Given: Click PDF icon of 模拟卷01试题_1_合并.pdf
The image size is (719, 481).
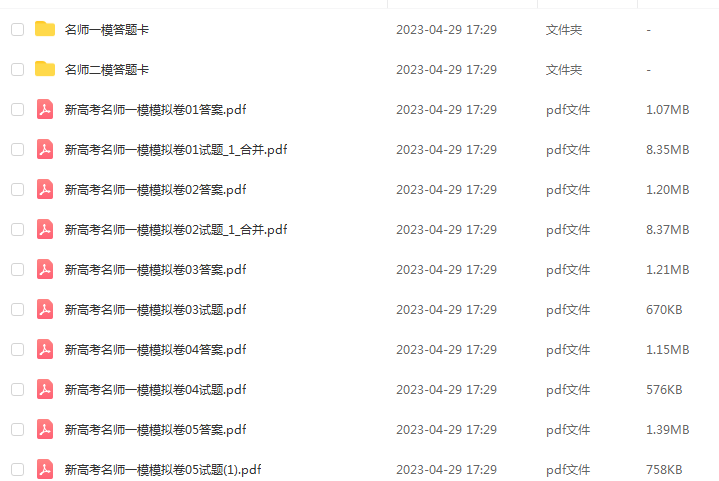Looking at the screenshot, I should pos(45,149).
